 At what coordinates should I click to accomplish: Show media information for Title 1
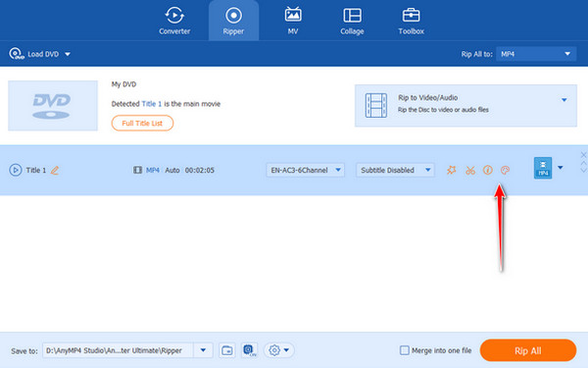[487, 170]
